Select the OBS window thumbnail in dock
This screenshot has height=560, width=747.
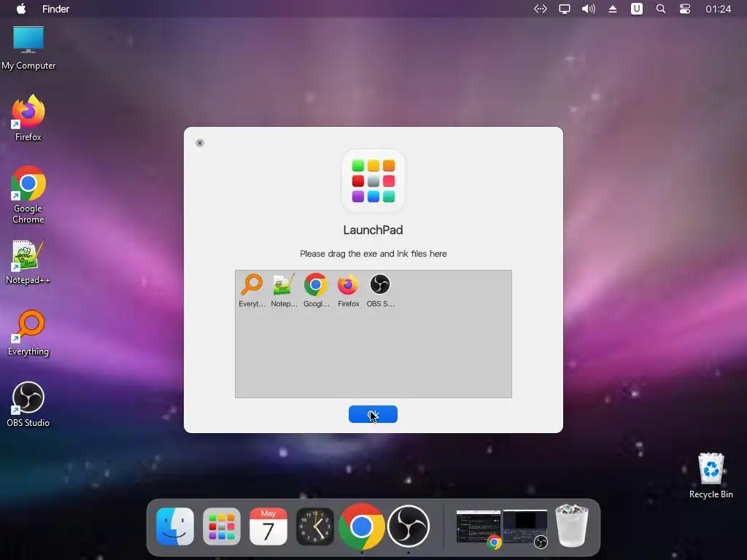pos(525,528)
